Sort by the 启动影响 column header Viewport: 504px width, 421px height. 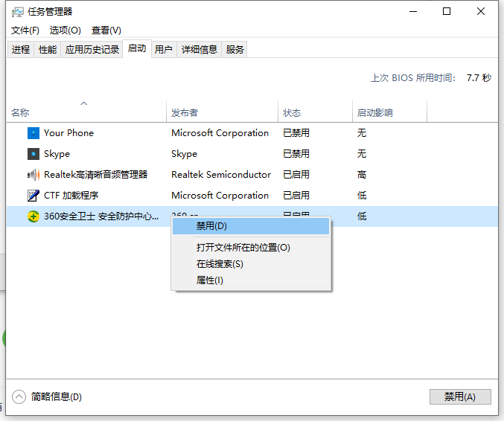point(389,112)
